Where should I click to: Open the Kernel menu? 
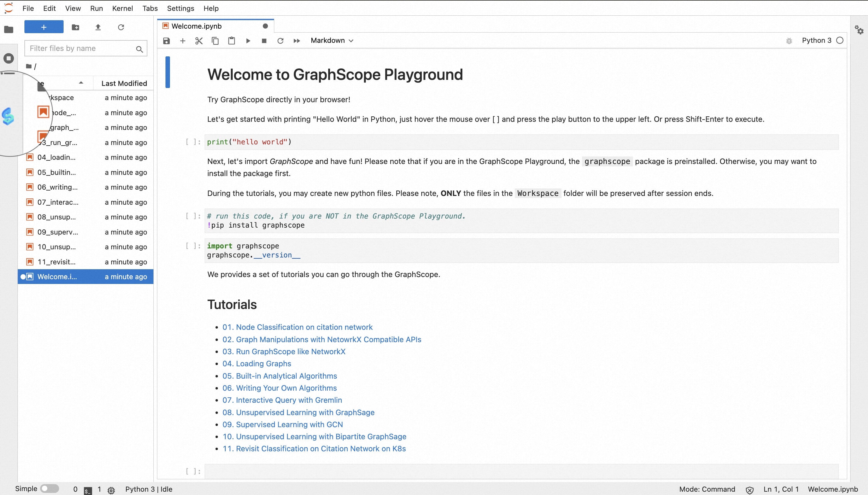coord(122,8)
